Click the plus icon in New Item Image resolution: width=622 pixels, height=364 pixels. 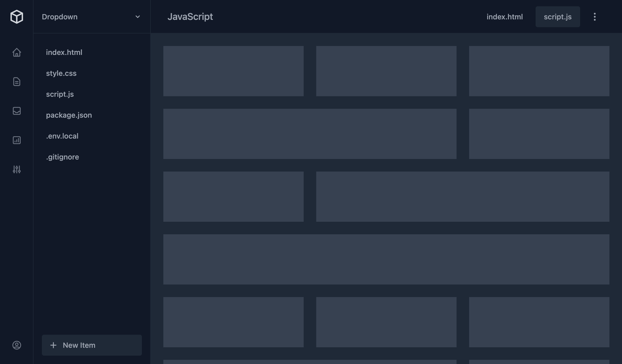click(53, 345)
